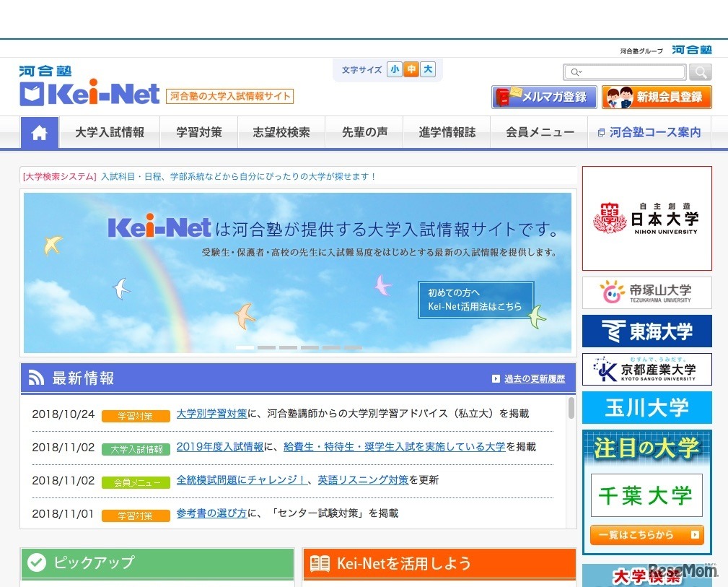Click the 大学検索 banner at bottom right
Screen dimensions: 728x587
pyautogui.click(x=646, y=576)
